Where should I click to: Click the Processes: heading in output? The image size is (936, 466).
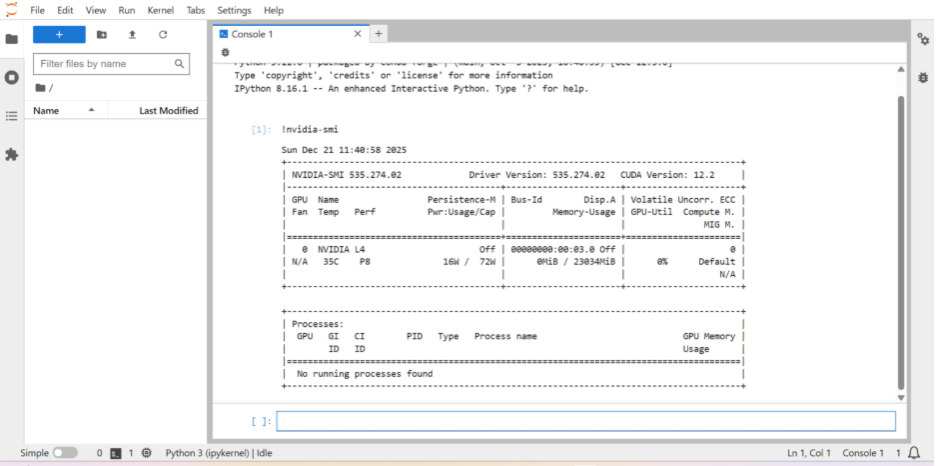pyautogui.click(x=318, y=324)
